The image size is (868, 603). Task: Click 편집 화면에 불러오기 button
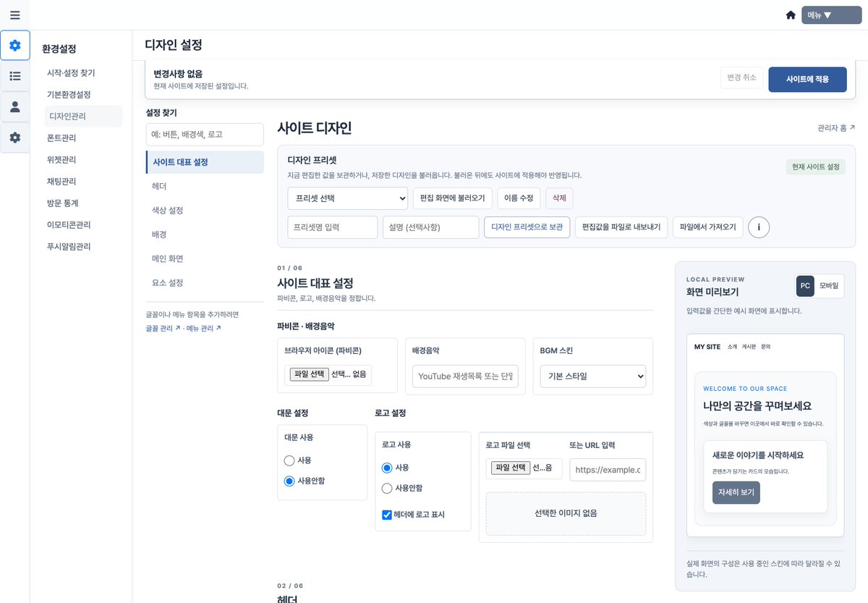pos(453,198)
